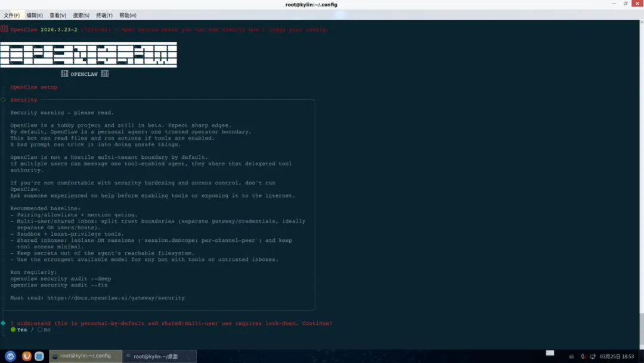Click the muted volume tray icon
Image resolution: width=644 pixels, height=363 pixels.
click(583, 356)
